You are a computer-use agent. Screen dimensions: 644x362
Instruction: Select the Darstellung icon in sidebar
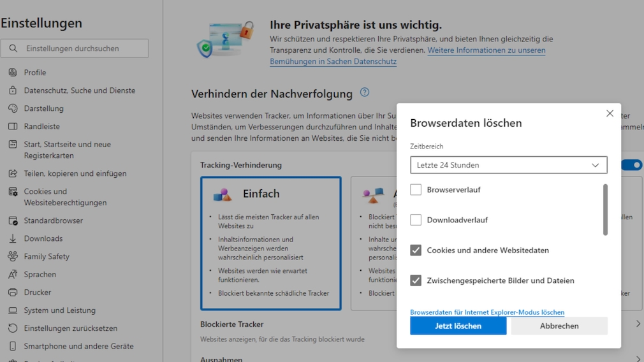pyautogui.click(x=13, y=108)
